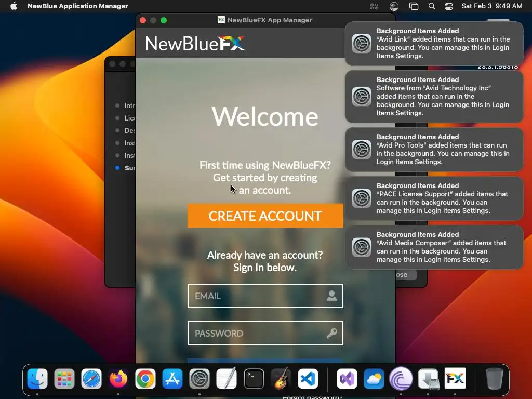Click the menu bar icon left of the swirl
The image size is (532, 399).
tap(374, 6)
